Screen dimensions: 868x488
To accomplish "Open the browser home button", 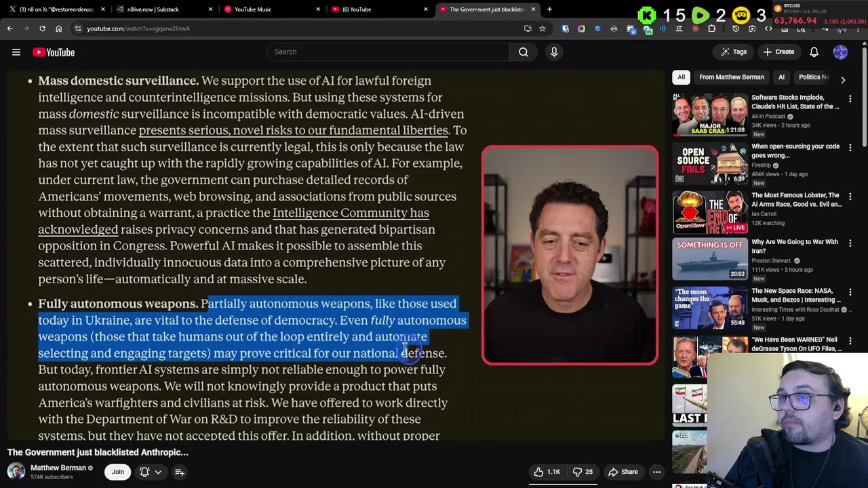I will 58,28.
